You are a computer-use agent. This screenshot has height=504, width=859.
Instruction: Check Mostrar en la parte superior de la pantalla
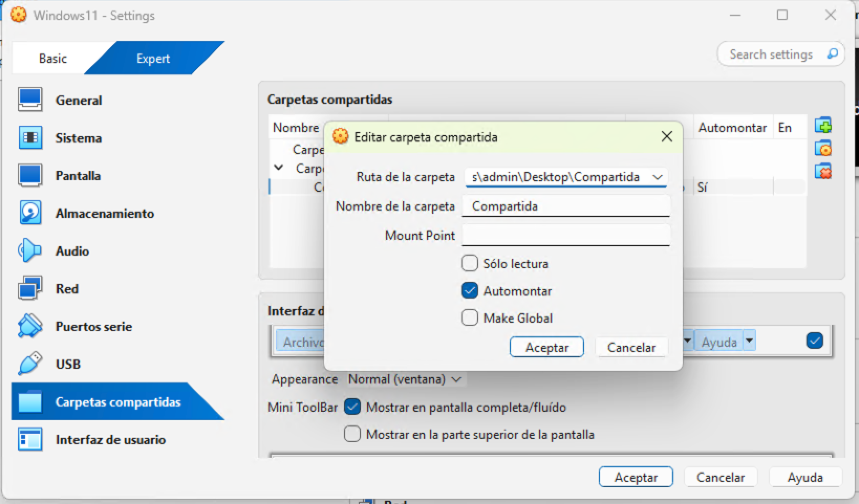(352, 434)
